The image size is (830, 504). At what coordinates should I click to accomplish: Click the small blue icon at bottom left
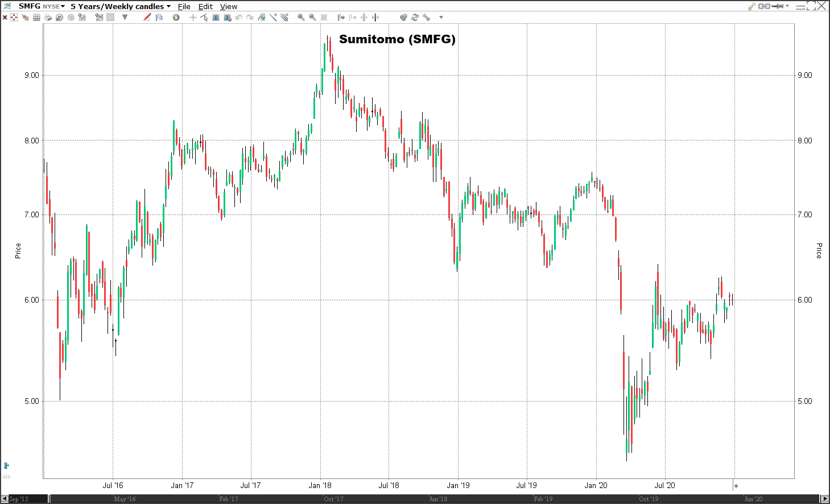coord(6,465)
